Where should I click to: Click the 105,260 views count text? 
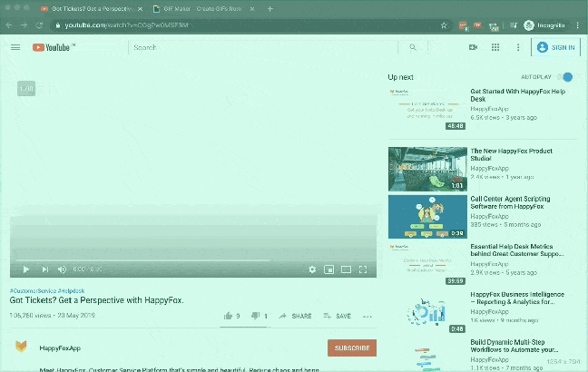(30, 316)
